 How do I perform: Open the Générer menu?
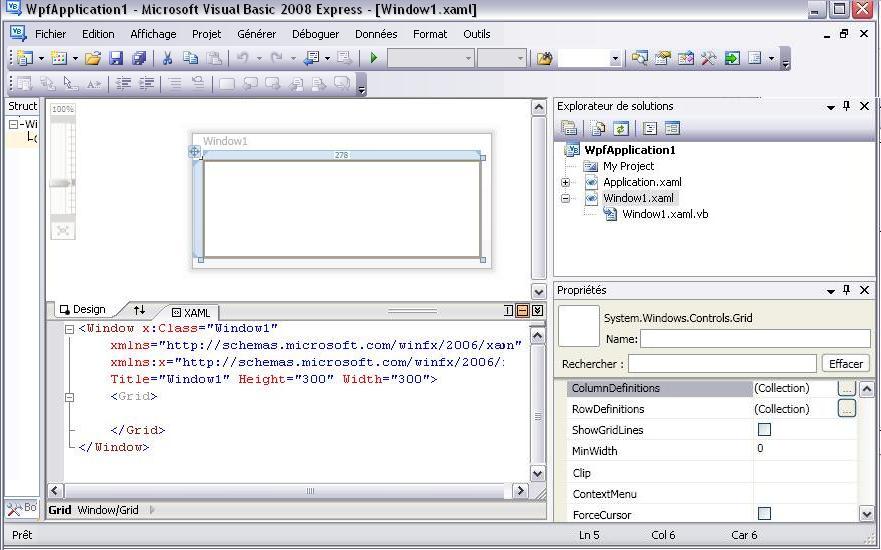click(256, 34)
